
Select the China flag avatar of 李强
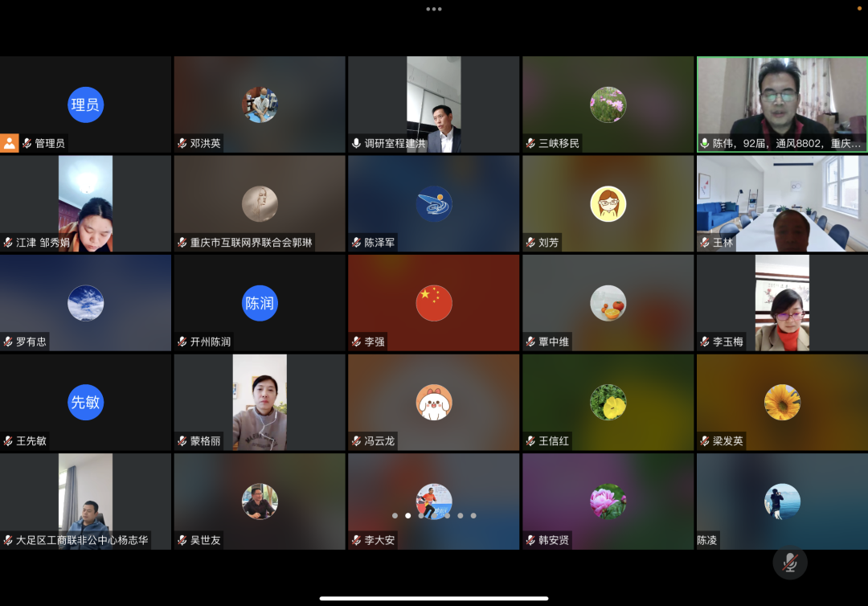(x=434, y=303)
